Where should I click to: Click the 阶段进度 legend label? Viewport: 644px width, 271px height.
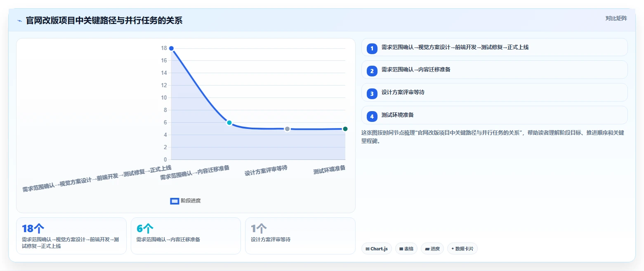click(x=191, y=201)
